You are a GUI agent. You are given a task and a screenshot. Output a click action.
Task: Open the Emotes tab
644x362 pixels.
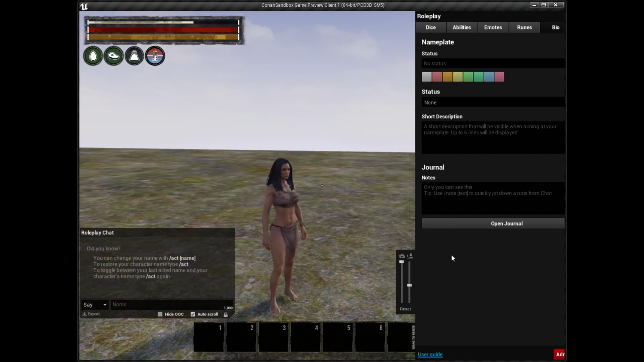coord(493,27)
